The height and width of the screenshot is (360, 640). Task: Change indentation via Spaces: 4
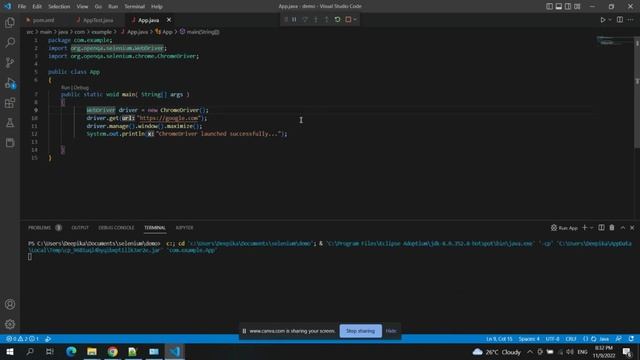click(x=529, y=339)
